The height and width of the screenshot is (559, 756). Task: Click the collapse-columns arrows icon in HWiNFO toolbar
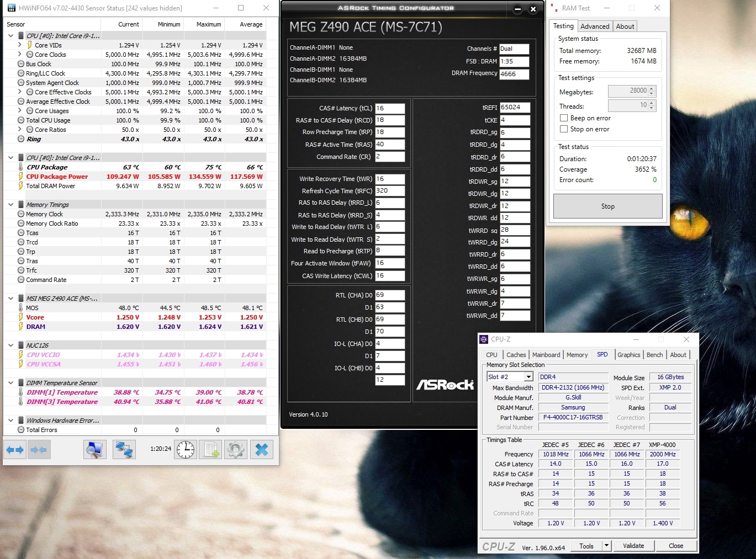click(x=39, y=450)
